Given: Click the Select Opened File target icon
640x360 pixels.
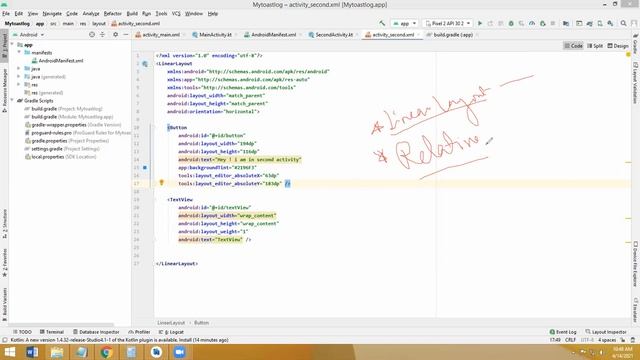Looking at the screenshot, I should 92,35.
